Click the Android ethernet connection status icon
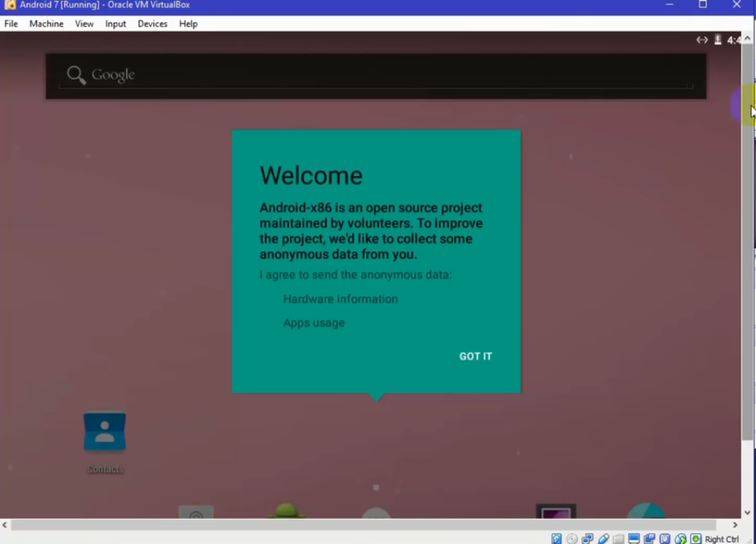This screenshot has height=544, width=756. [x=702, y=40]
